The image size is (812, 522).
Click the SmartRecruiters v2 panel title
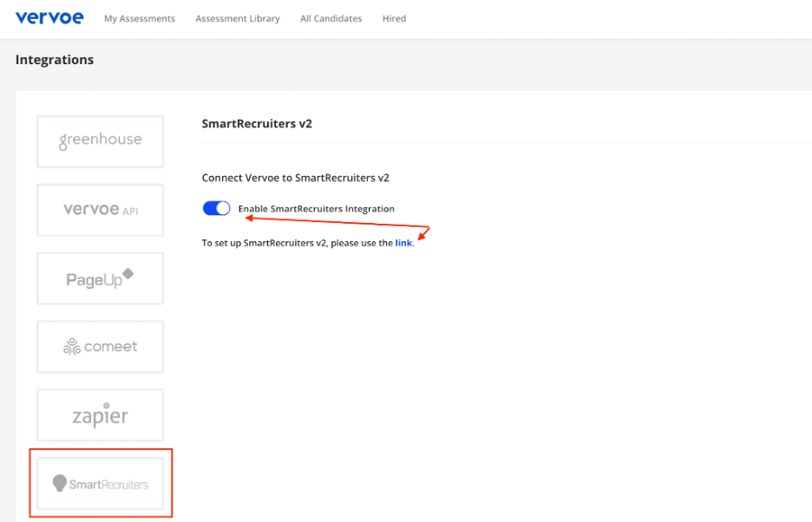coord(257,124)
